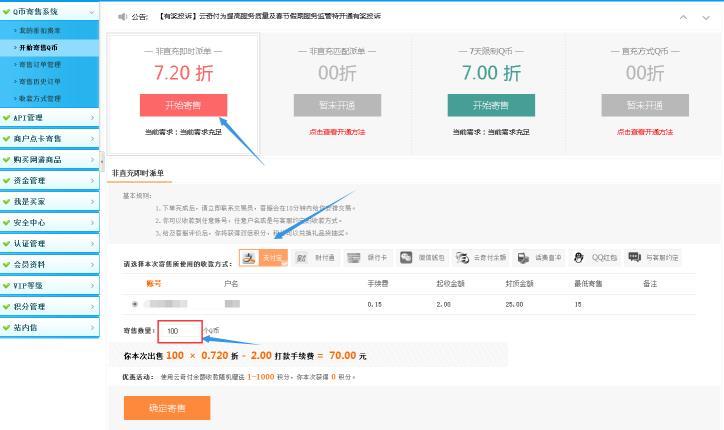Click the green check beside 积分管理
724x430 pixels.
click(x=6, y=307)
